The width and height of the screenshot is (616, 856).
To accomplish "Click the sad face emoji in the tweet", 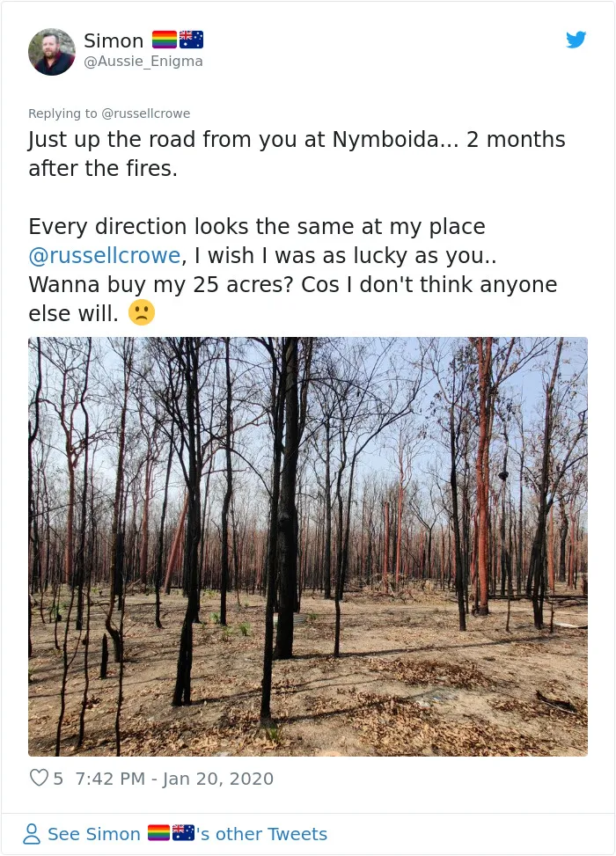I will pos(142,313).
